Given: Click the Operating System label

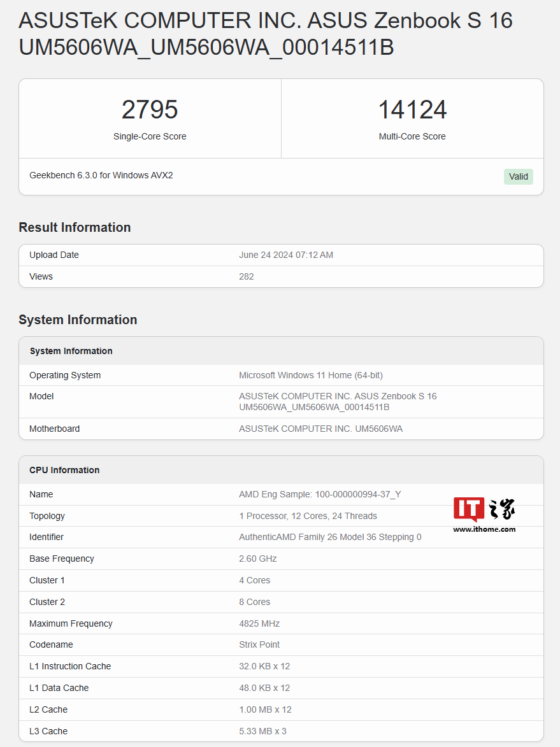Looking at the screenshot, I should click(65, 375).
